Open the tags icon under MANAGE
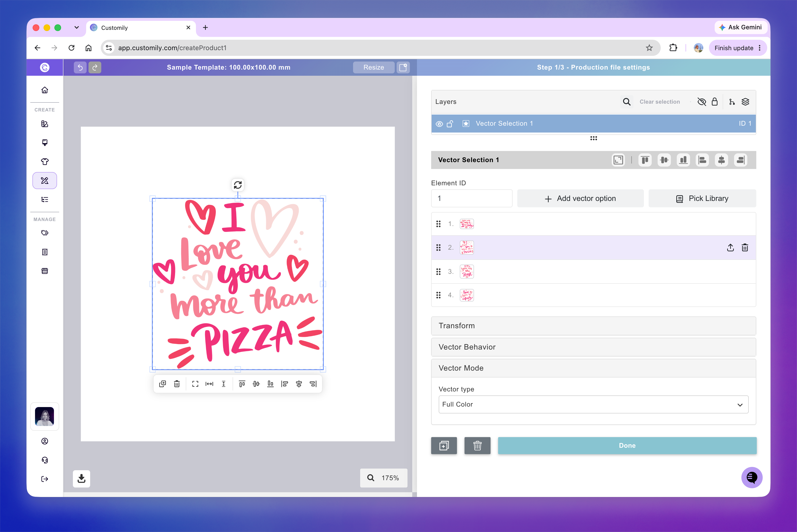 tap(44, 233)
